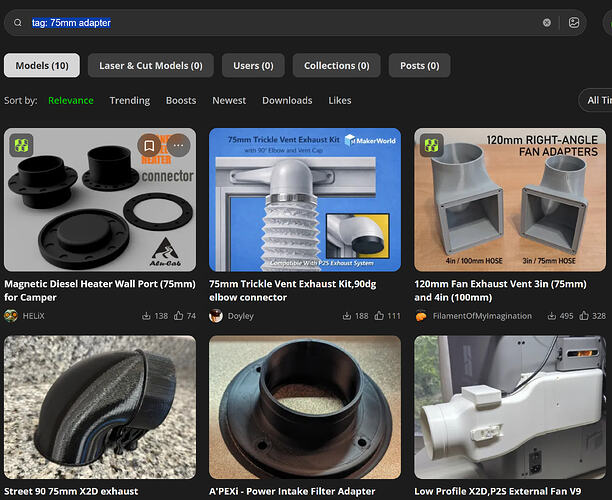Open HELiX author name link
Viewport: 612px width, 500px height.
(x=34, y=316)
